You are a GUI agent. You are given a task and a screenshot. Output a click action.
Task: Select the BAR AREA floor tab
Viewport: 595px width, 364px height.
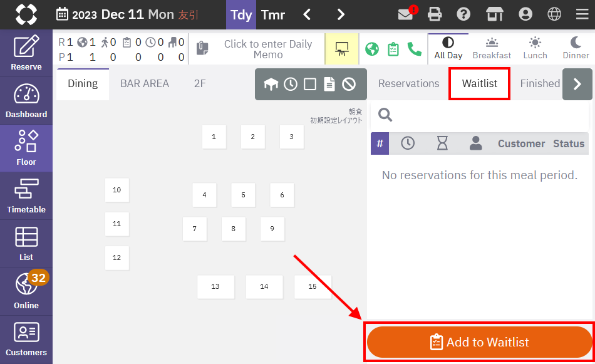[145, 83]
